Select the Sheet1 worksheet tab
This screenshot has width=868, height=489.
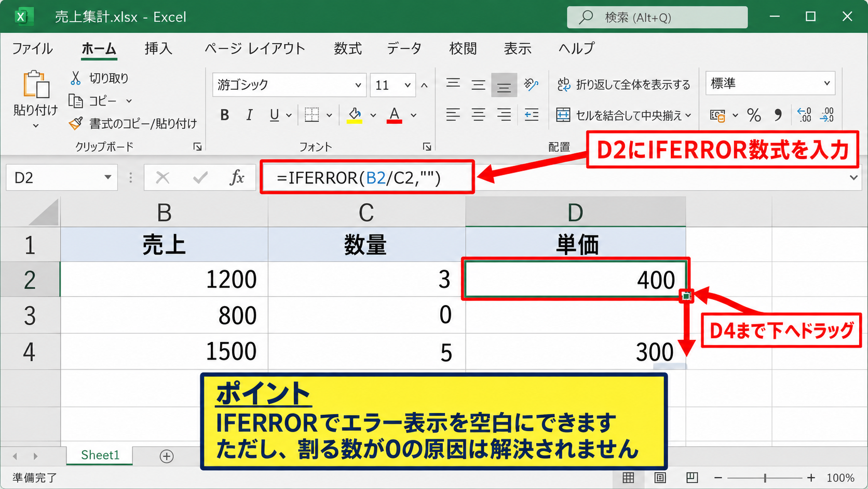tap(100, 455)
